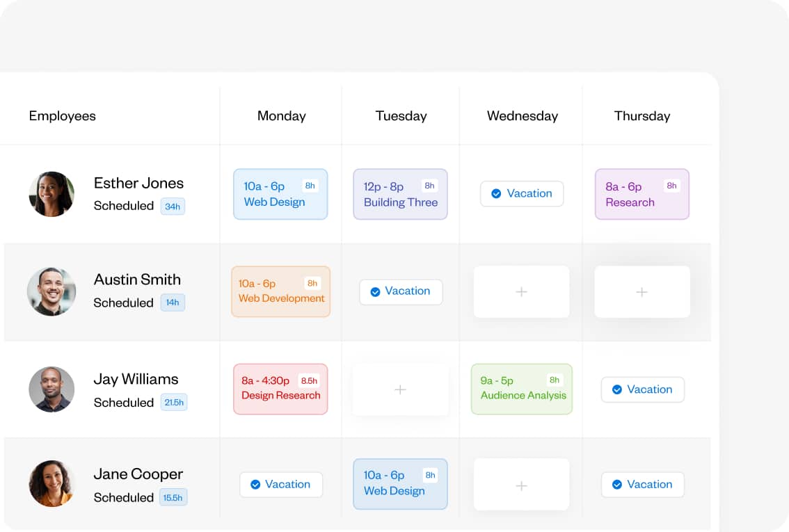The image size is (789, 532).
Task: Click the checkmark icon on Esther Jones' Vacation badge
Action: coord(495,193)
